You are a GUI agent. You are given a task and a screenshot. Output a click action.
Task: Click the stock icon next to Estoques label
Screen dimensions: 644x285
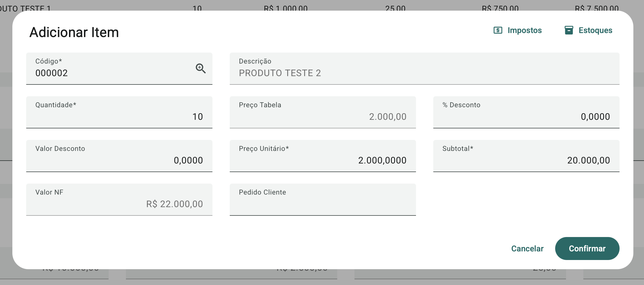(x=568, y=30)
